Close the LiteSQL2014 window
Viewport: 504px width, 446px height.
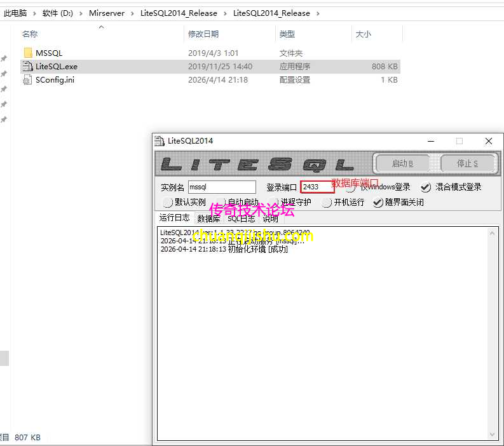(489, 141)
